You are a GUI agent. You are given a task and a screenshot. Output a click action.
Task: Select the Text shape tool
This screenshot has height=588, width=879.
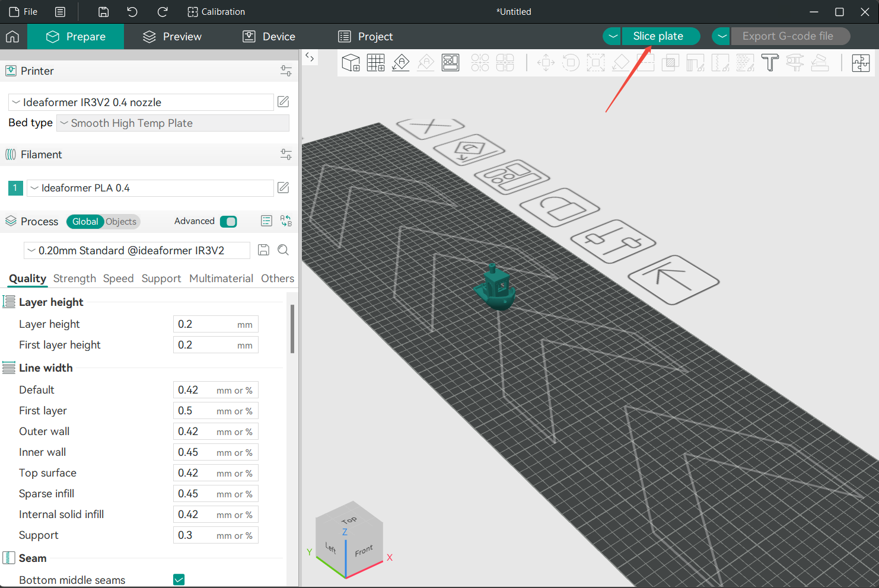pos(770,62)
